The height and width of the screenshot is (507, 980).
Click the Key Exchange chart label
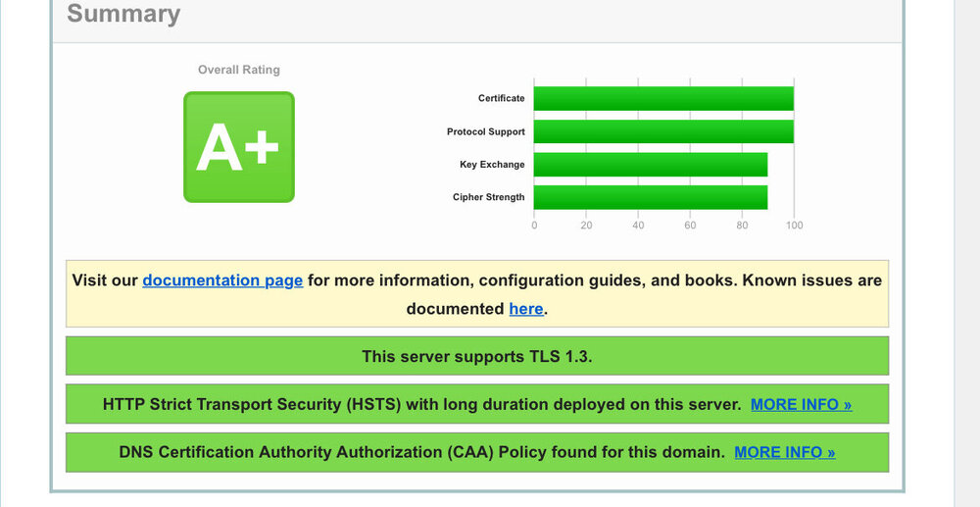coord(492,165)
